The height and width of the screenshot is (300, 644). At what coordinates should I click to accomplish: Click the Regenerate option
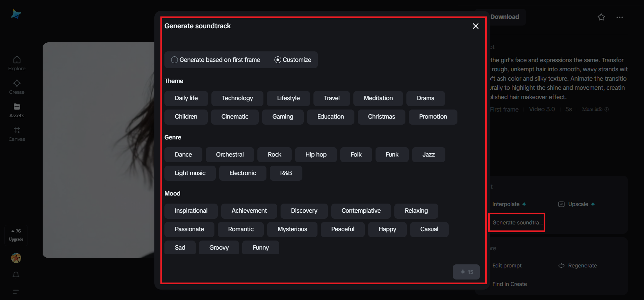pos(578,265)
